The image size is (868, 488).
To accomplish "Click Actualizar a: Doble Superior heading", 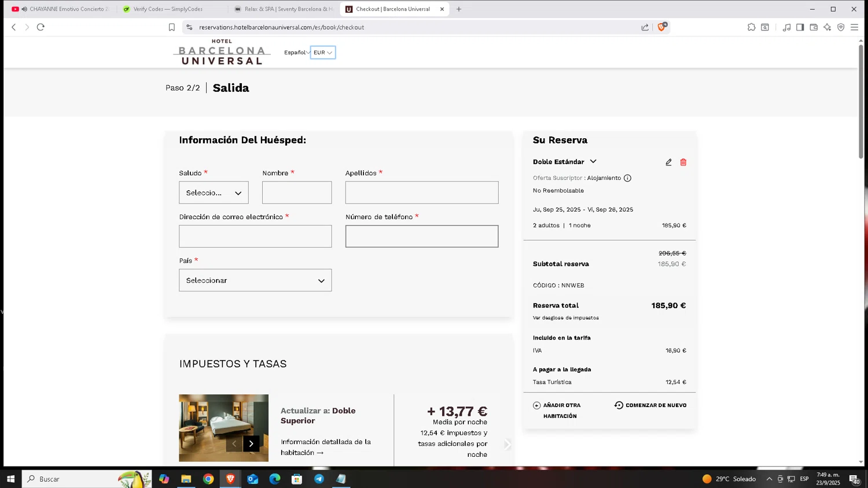I will [x=318, y=416].
